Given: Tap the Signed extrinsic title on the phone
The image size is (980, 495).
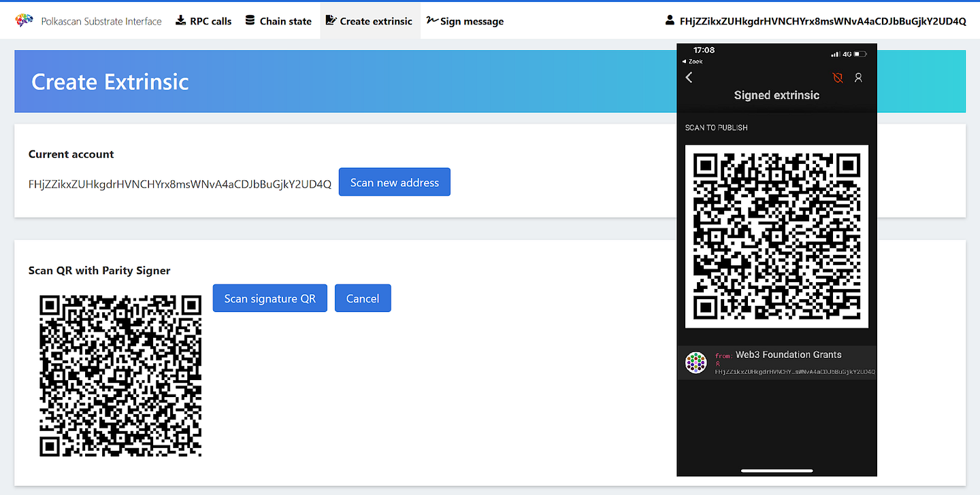Looking at the screenshot, I should tap(777, 95).
